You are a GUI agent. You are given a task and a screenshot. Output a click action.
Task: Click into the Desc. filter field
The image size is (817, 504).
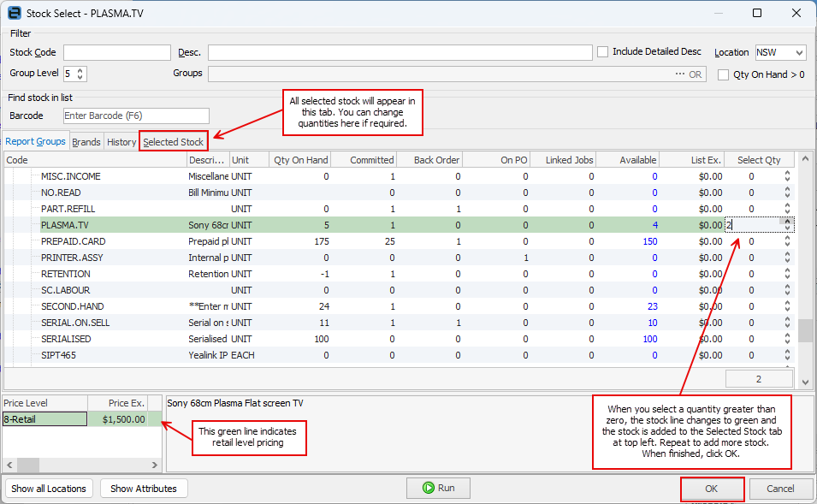400,52
